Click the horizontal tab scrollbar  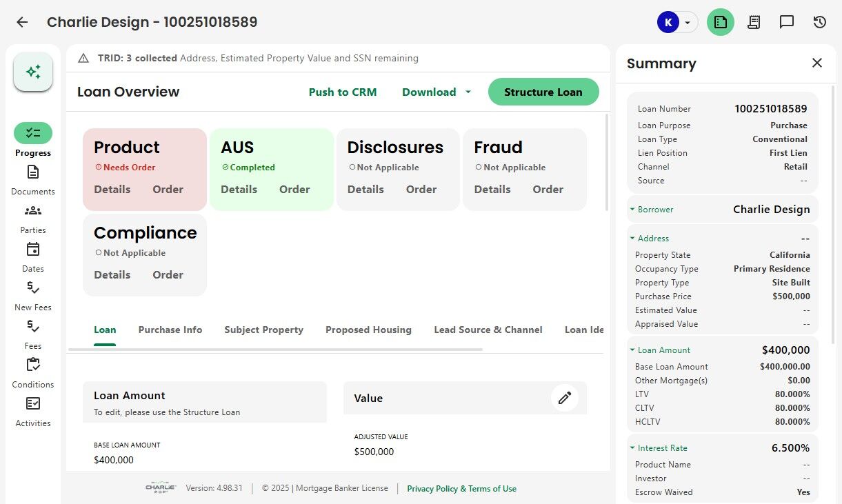pos(276,350)
